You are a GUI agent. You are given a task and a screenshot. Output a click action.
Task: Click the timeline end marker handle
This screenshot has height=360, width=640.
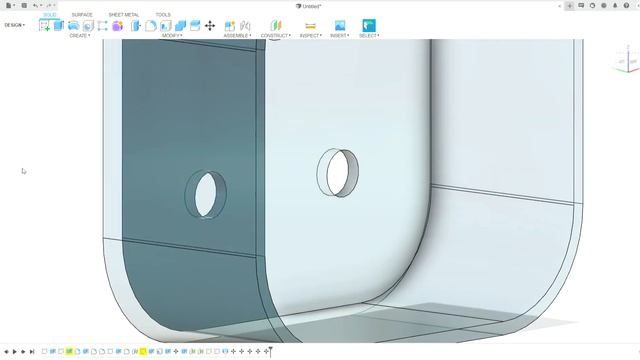pyautogui.click(x=271, y=351)
